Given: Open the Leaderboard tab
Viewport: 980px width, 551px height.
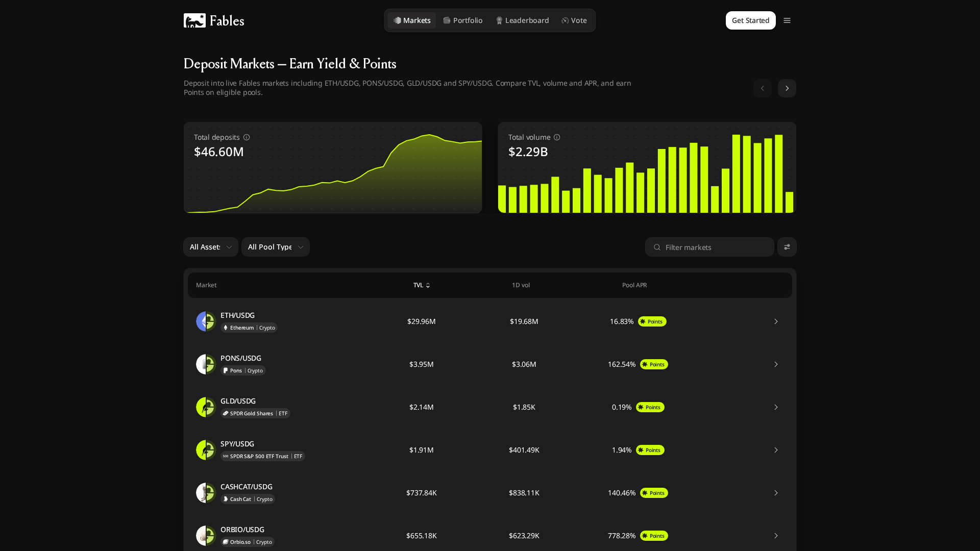Looking at the screenshot, I should coord(522,20).
